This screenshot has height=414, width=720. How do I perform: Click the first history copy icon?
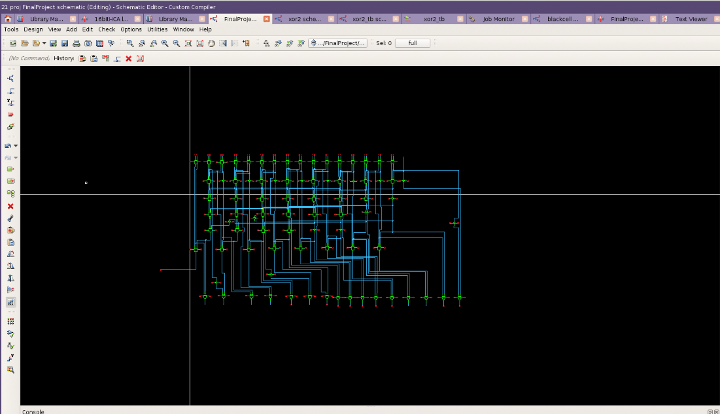[82, 58]
